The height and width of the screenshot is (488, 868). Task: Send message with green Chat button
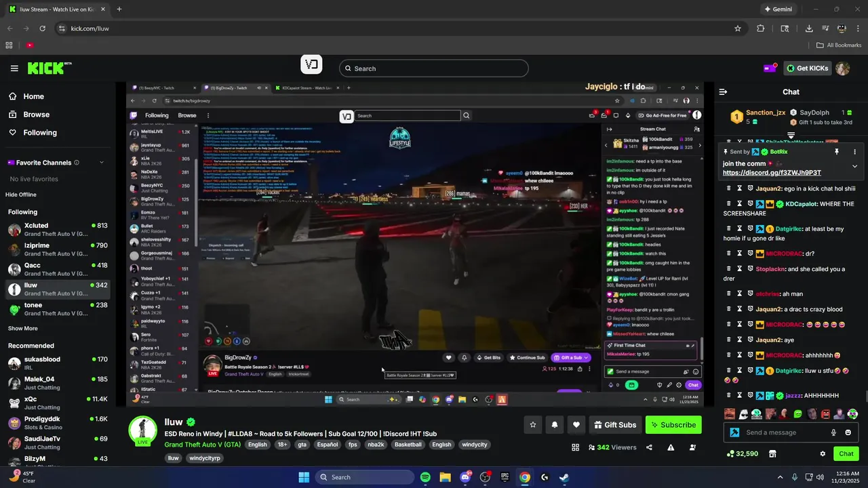[x=846, y=454]
